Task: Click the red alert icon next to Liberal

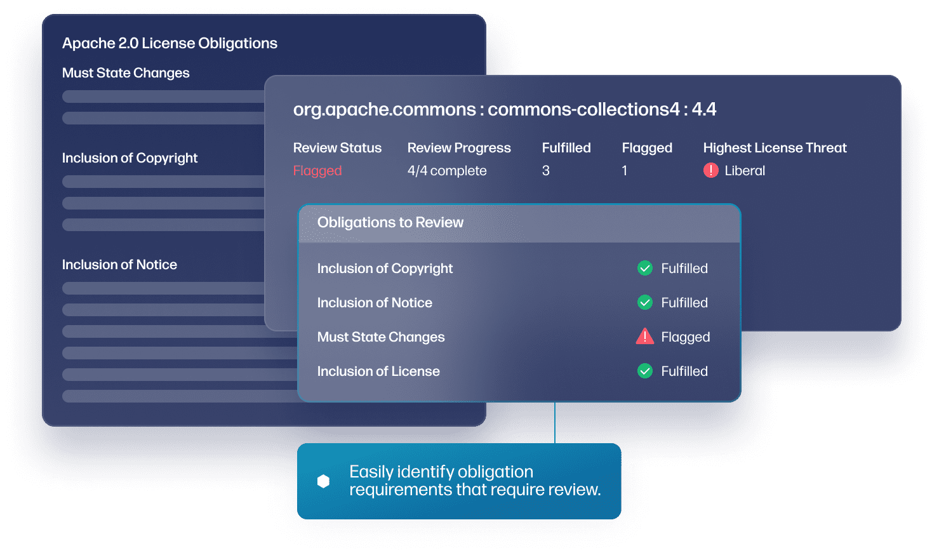Action: pyautogui.click(x=710, y=170)
